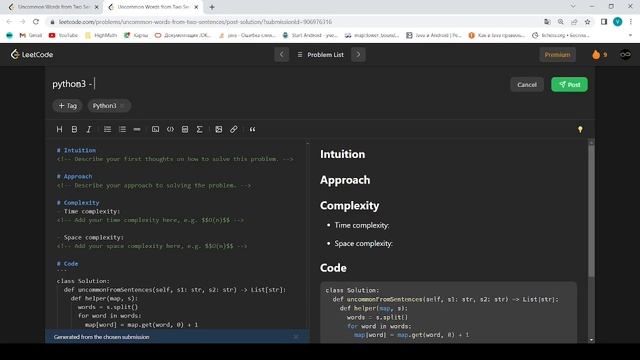Add a new Tag
The image size is (640, 360).
click(67, 106)
